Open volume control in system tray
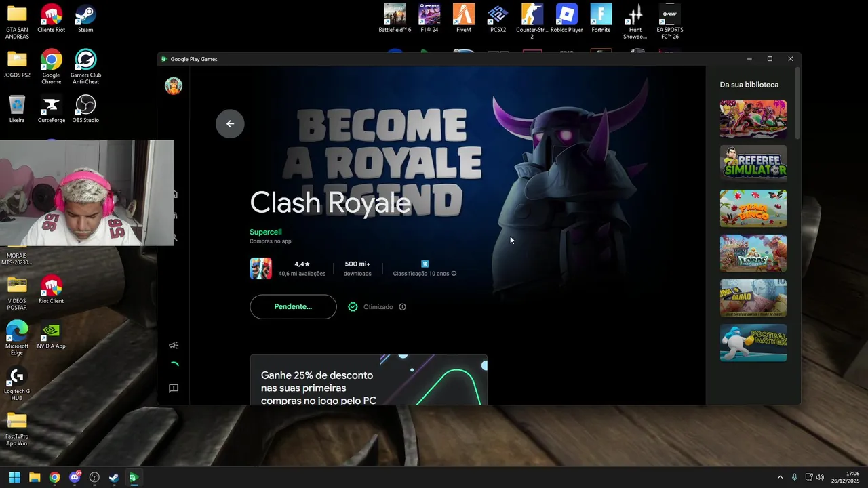This screenshot has width=868, height=488. [821, 477]
